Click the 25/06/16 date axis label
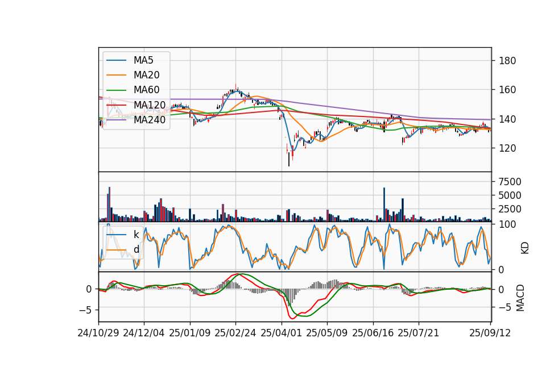 373,333
